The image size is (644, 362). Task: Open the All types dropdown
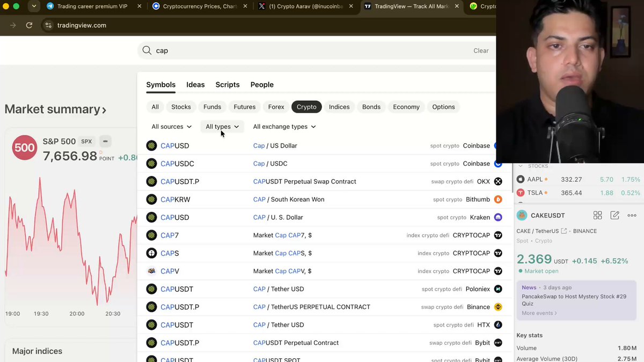coord(222,127)
